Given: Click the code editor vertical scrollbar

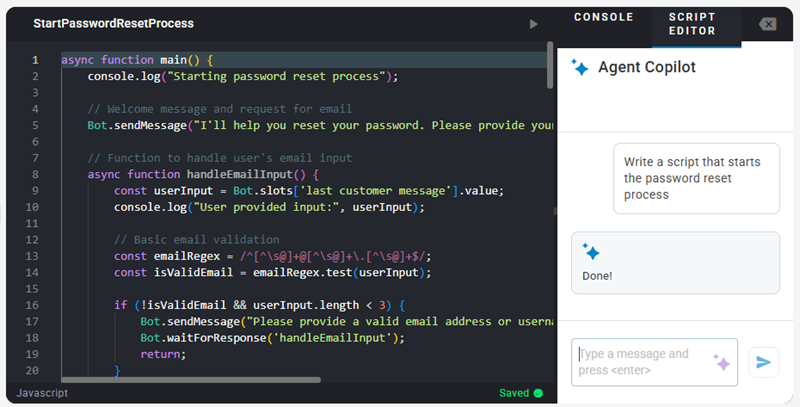Looking at the screenshot, I should [550, 65].
